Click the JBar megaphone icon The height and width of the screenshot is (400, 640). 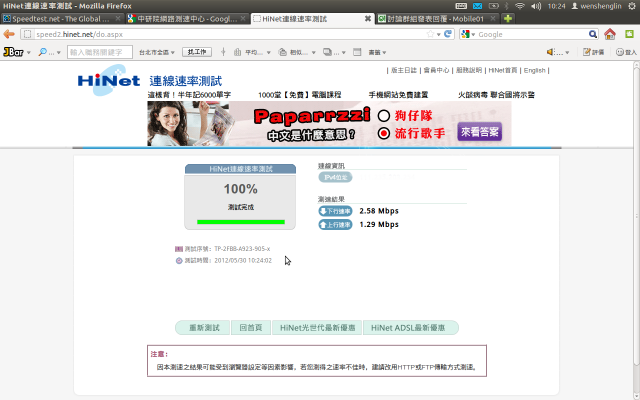[550, 52]
